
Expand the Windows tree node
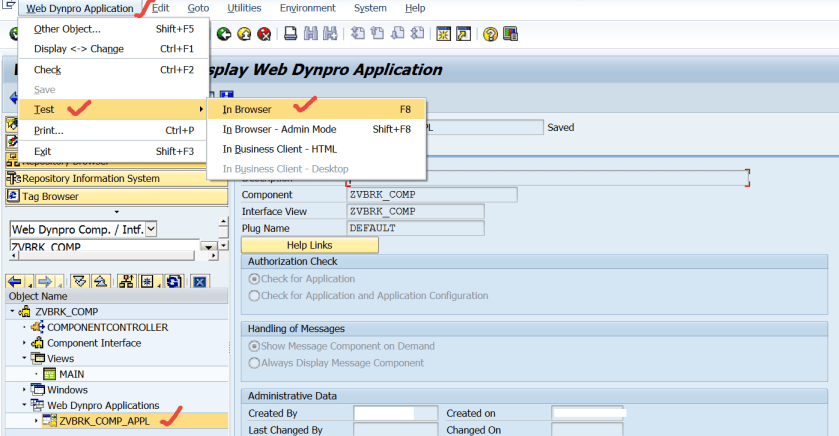coord(24,389)
